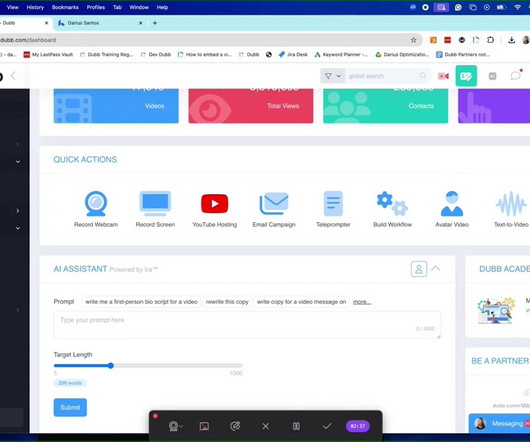Image resolution: width=530 pixels, height=442 pixels.
Task: Click the red video camera record icon
Action: [443, 76]
